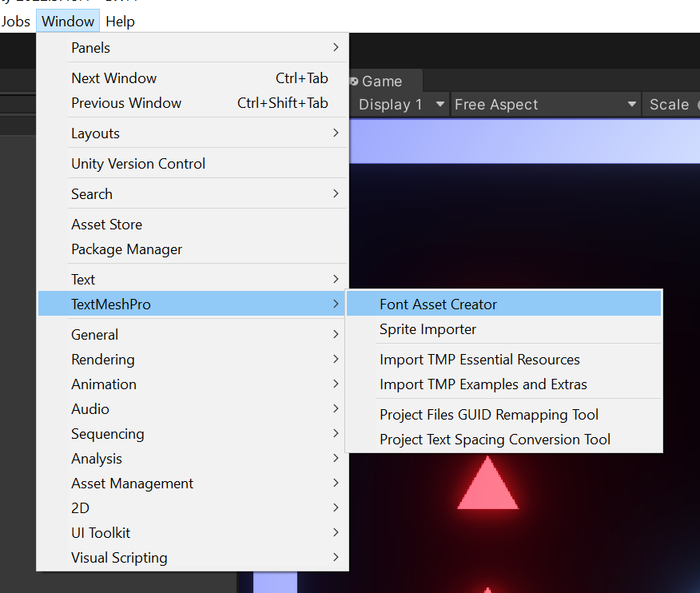Screen dimensions: 700x593
Task: Open the Jobs menu
Action: click(x=15, y=21)
